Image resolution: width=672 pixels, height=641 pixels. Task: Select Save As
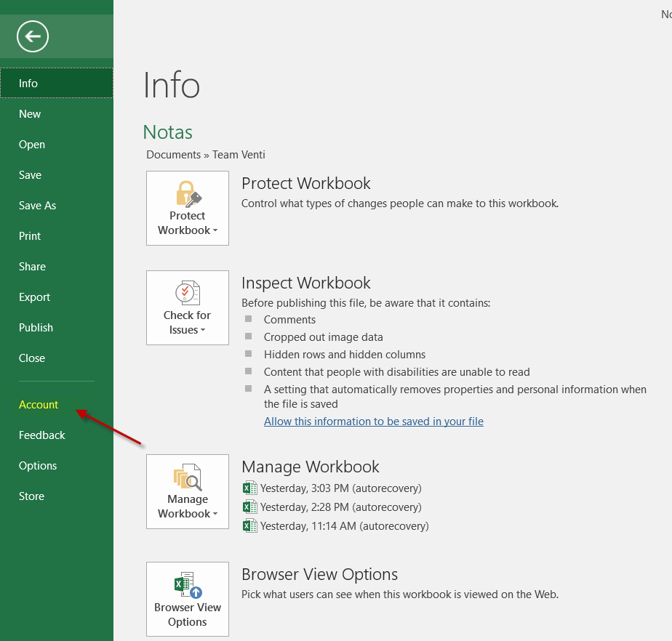57,206
